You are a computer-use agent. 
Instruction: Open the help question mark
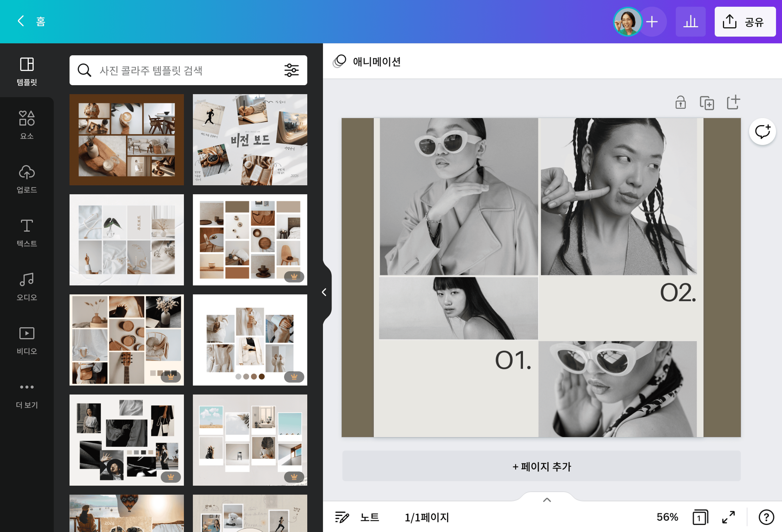[x=766, y=517]
